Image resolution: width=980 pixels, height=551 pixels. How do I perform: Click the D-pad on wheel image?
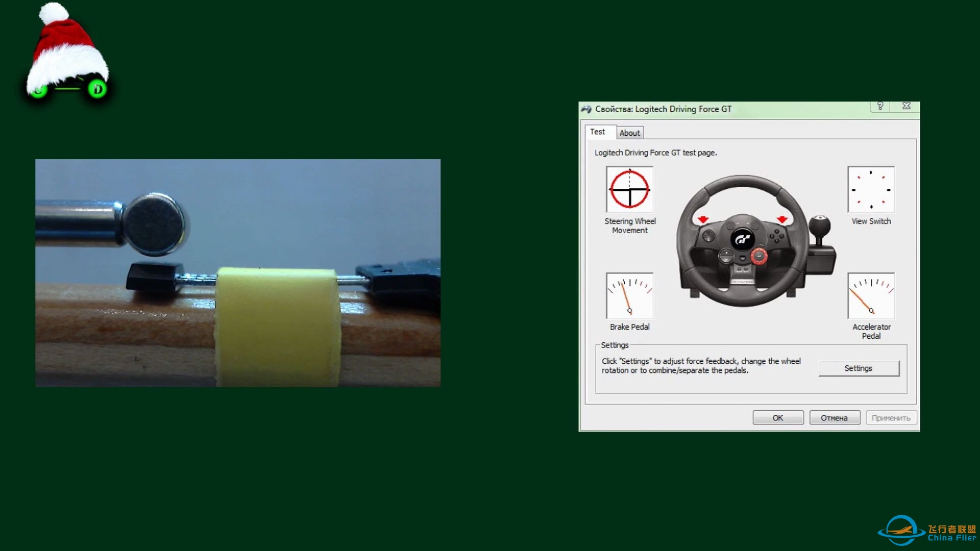709,236
